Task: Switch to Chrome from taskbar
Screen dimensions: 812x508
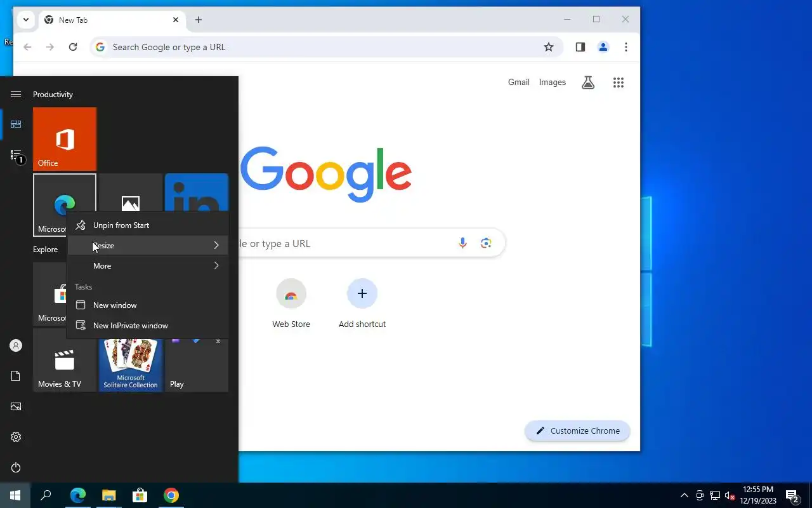Action: coord(171,495)
